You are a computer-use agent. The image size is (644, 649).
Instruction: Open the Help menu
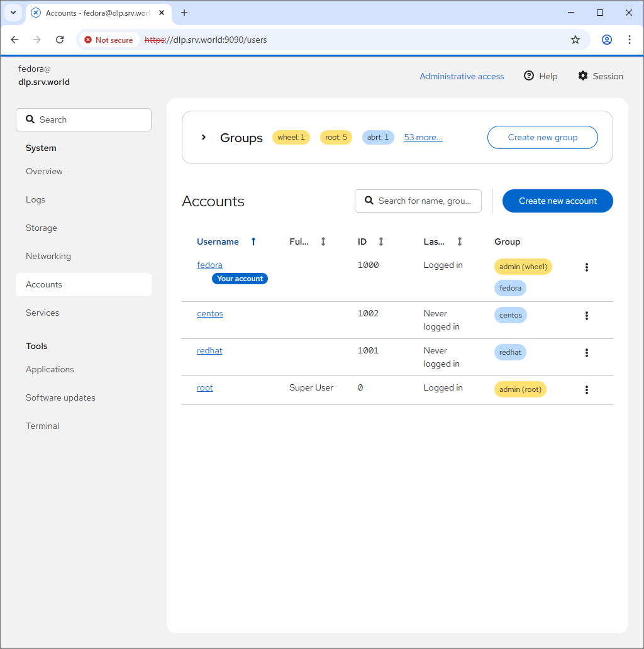pos(540,76)
